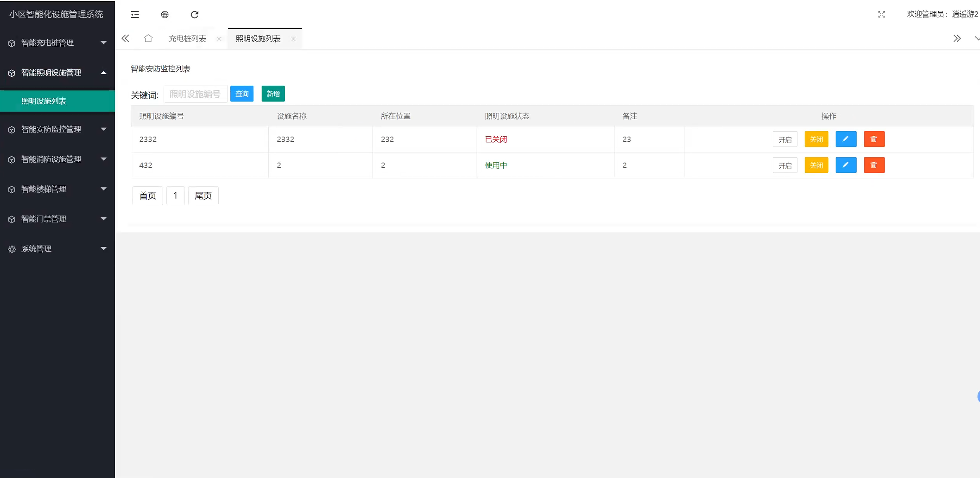Delete facility 432 with trash icon
Screen dimensions: 980x478
click(x=874, y=165)
